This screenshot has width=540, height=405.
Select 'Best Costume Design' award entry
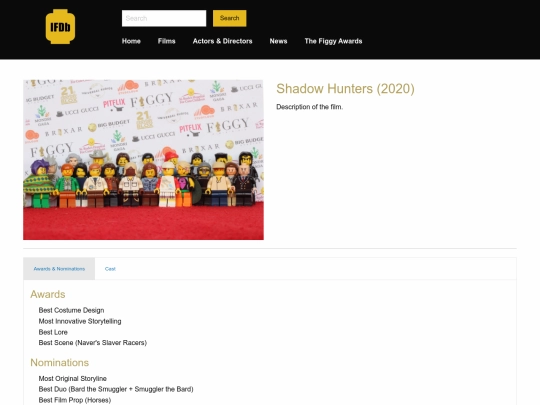pos(71,310)
